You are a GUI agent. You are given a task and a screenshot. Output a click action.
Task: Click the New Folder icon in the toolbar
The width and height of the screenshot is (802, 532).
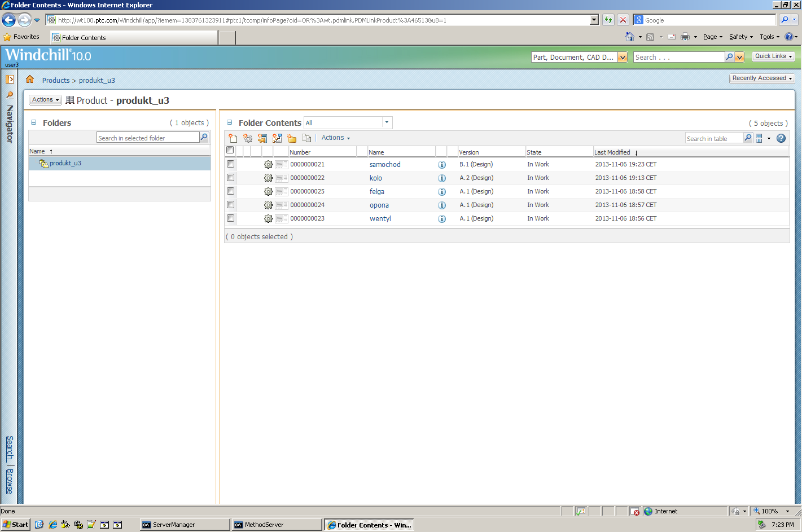click(292, 138)
